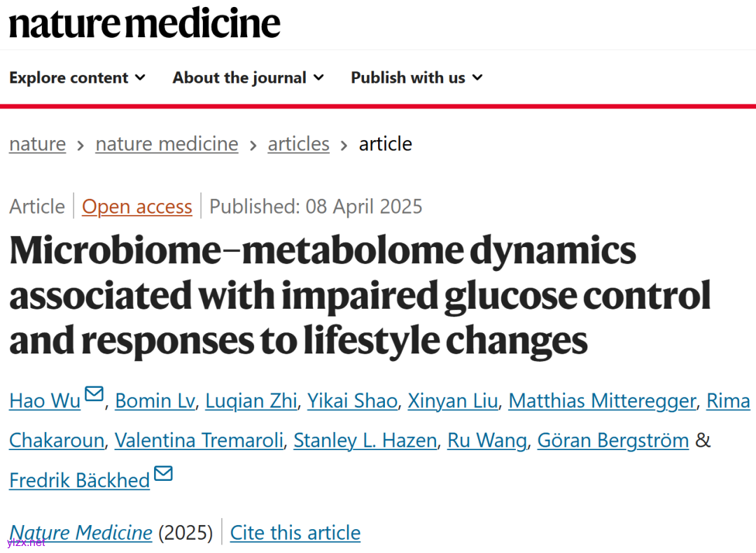
Task: Go to nature breadcrumb link
Action: tap(37, 144)
